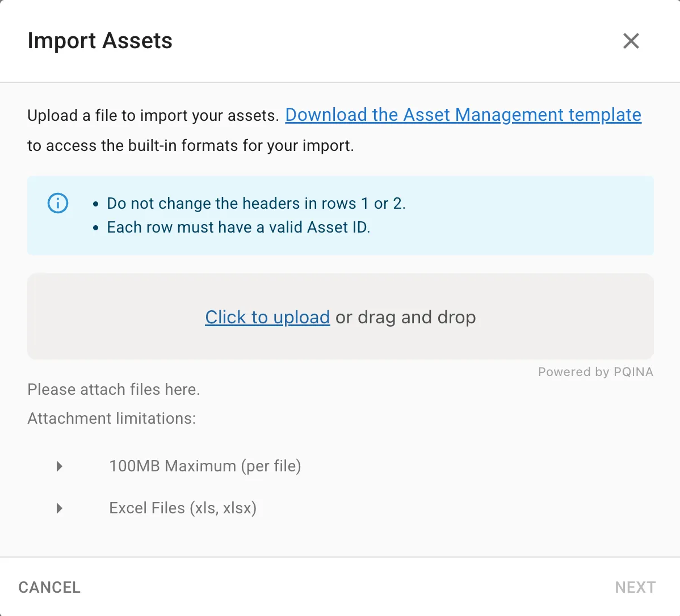Viewport: 680px width, 616px height.
Task: Click the blue info circle icon
Action: [x=58, y=203]
